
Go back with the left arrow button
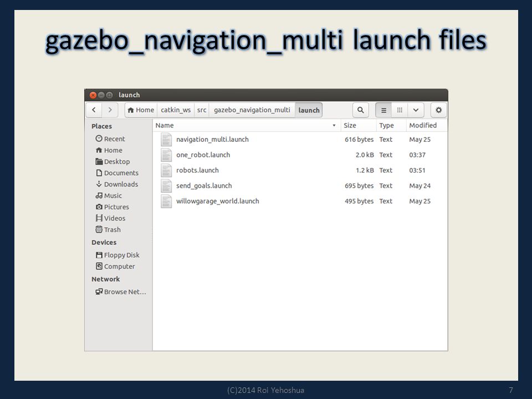tap(94, 110)
